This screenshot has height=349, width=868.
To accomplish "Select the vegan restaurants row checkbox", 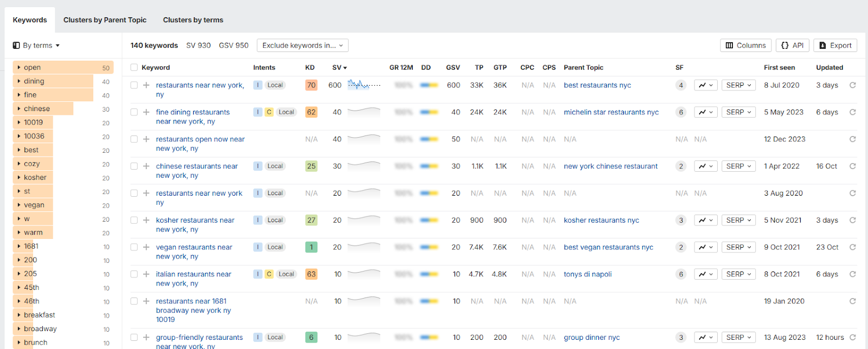I will pyautogui.click(x=134, y=247).
